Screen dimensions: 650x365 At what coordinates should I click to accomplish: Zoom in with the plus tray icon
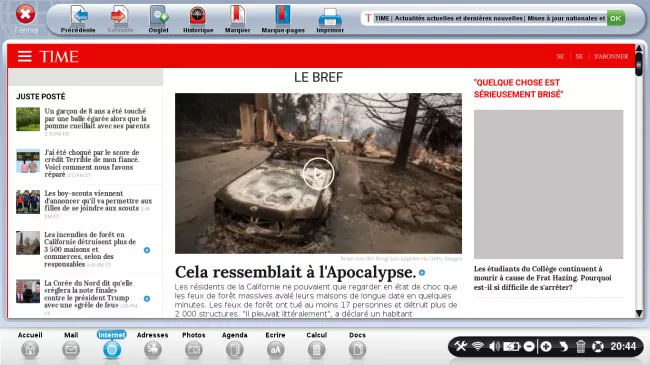coord(546,346)
